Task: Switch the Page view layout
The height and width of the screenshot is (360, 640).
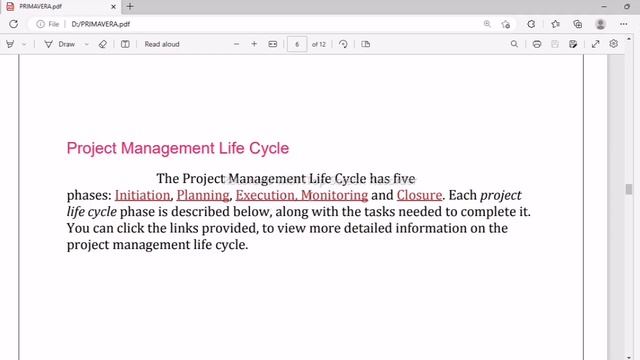Action: pyautogui.click(x=366, y=44)
